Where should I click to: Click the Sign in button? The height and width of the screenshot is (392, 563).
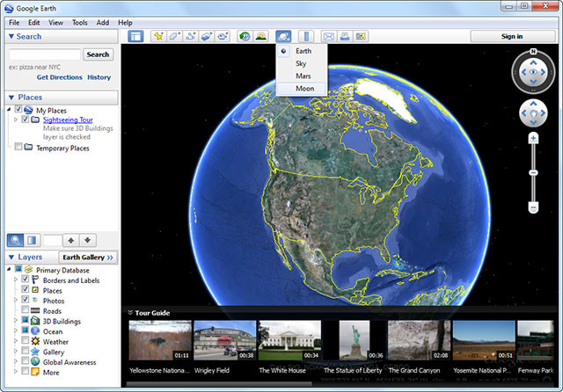512,36
